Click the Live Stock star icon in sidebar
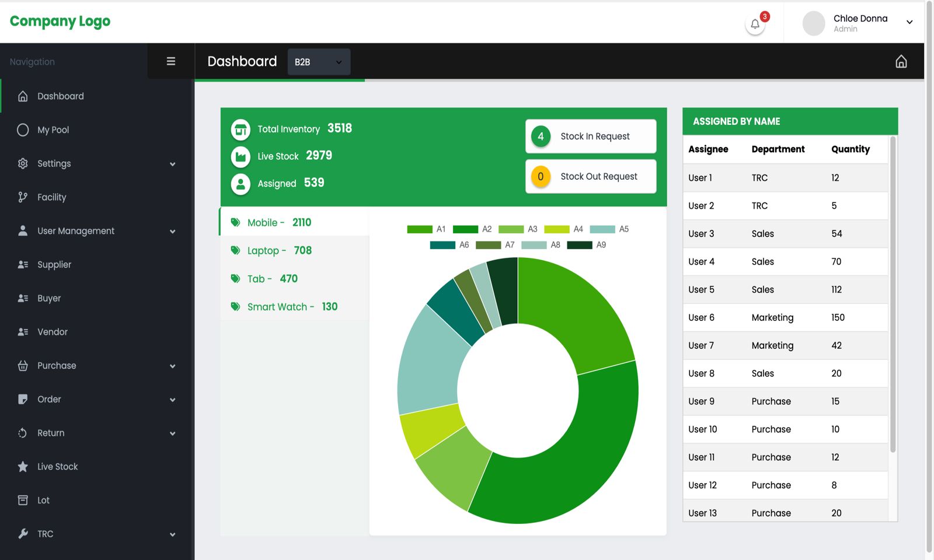 pyautogui.click(x=23, y=467)
